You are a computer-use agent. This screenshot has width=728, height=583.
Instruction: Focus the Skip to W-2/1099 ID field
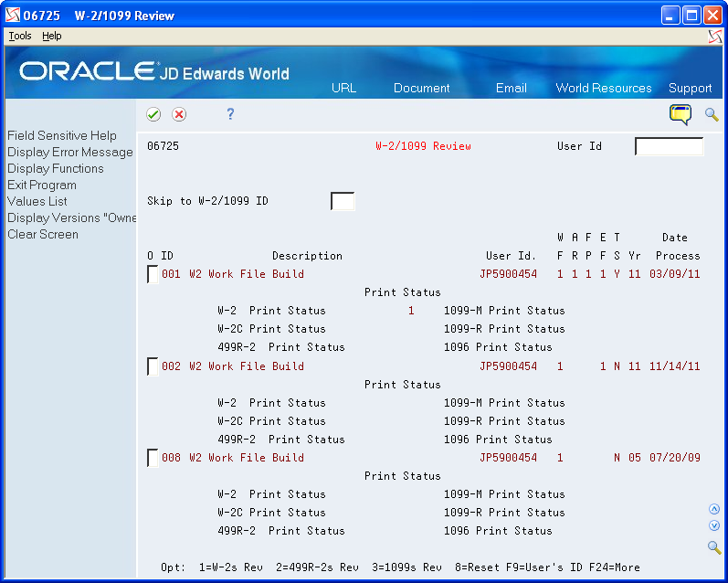click(343, 201)
